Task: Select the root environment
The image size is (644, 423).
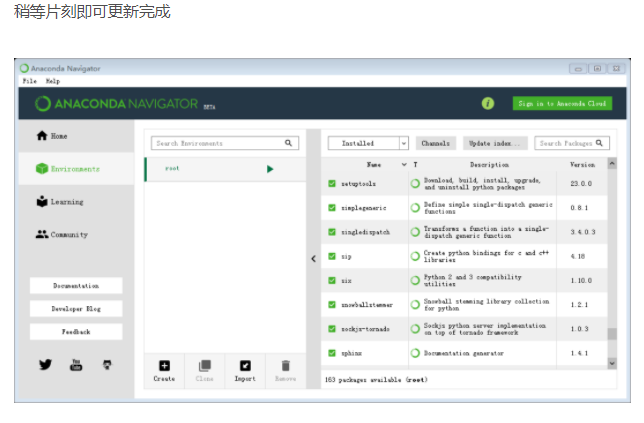Action: point(225,169)
